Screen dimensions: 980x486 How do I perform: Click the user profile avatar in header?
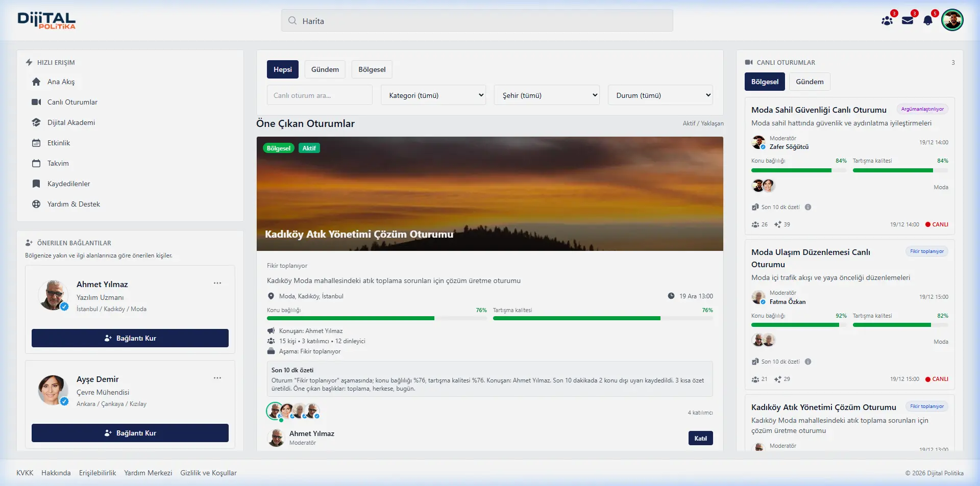coord(952,20)
